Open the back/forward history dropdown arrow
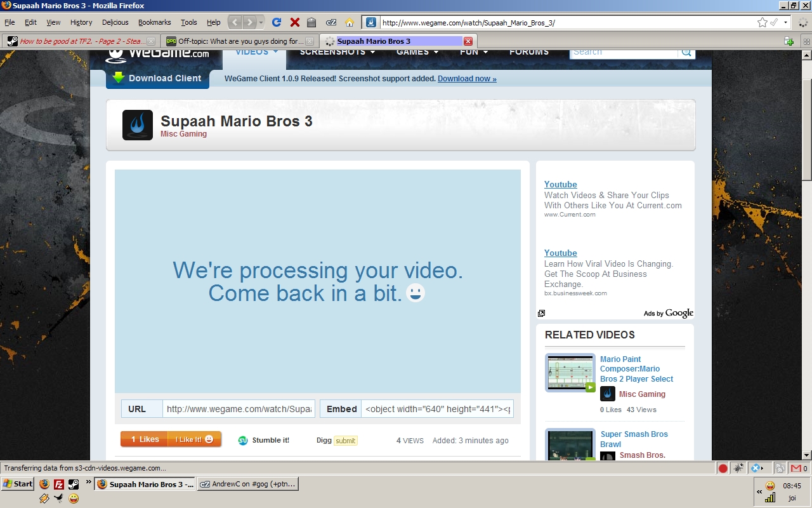Image resolution: width=812 pixels, height=508 pixels. click(261, 22)
